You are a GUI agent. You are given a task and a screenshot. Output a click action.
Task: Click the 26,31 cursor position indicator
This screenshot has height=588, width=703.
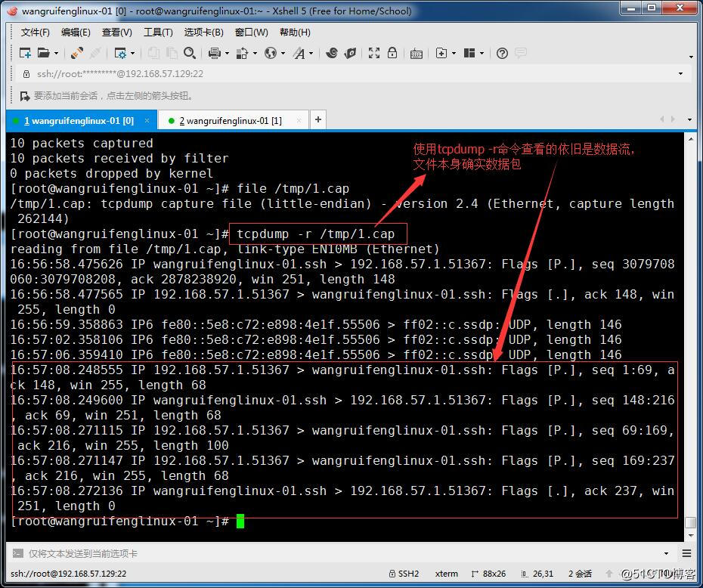(x=537, y=574)
